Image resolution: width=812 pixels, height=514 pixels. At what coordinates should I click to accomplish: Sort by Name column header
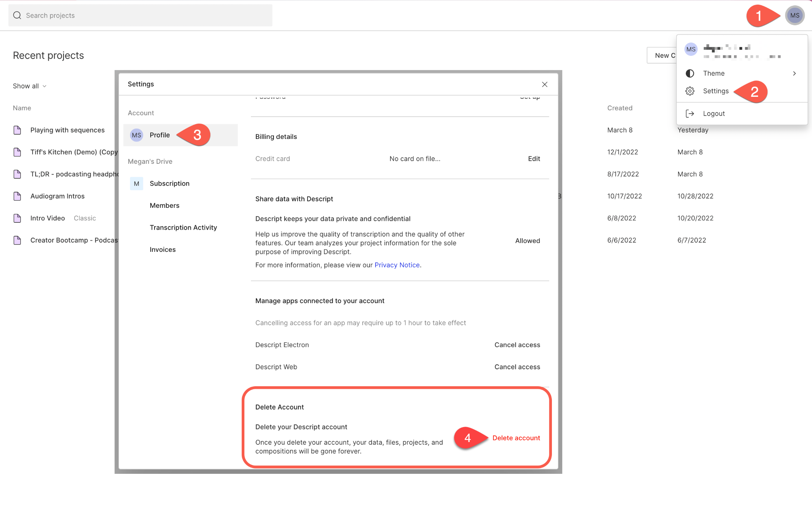(22, 108)
